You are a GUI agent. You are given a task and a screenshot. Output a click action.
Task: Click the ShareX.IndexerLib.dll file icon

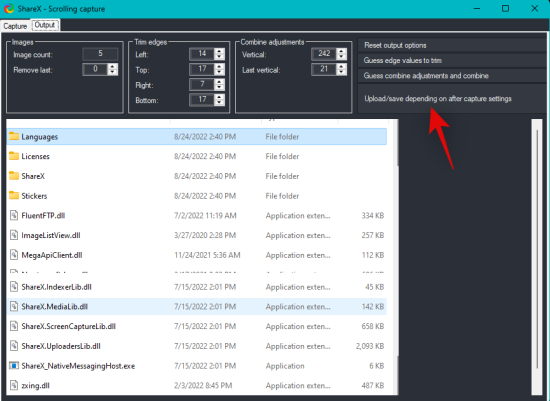[x=14, y=287]
